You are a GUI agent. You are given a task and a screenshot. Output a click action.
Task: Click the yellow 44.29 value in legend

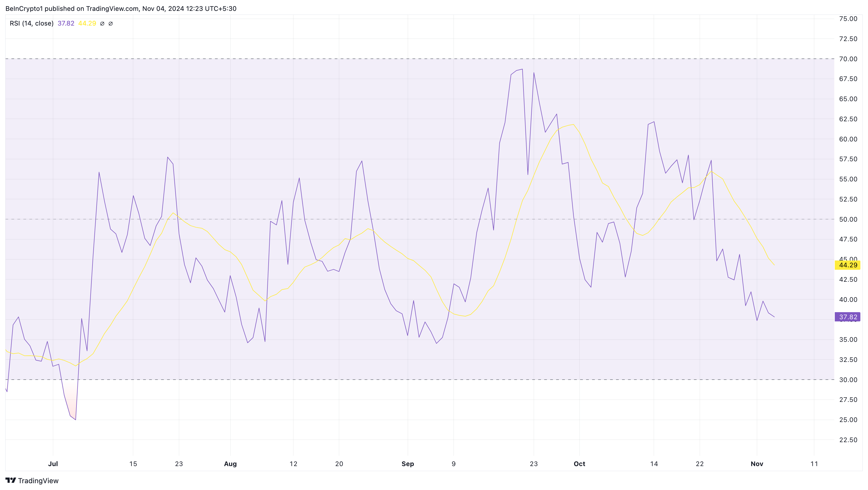click(87, 23)
